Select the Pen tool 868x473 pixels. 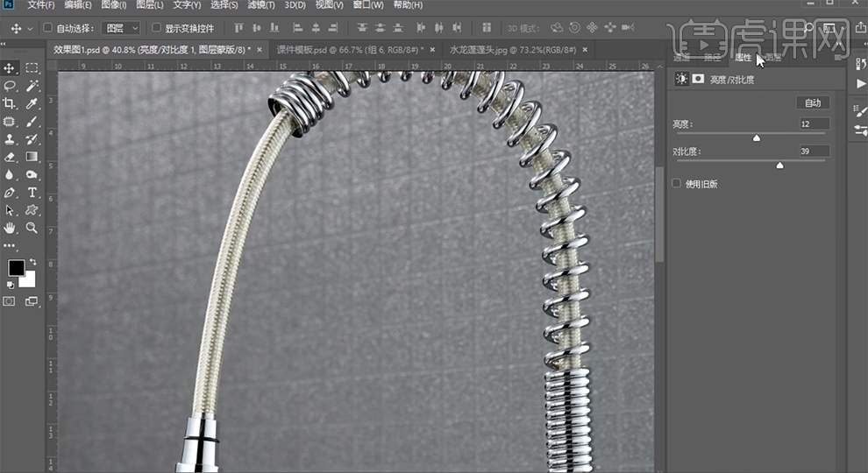coord(10,193)
